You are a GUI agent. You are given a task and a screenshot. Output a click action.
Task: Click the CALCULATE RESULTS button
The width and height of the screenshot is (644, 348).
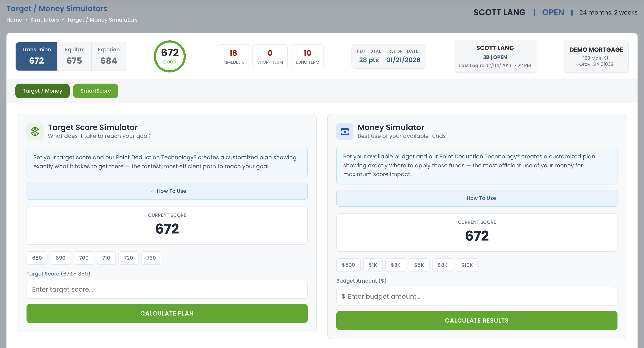[x=477, y=320]
